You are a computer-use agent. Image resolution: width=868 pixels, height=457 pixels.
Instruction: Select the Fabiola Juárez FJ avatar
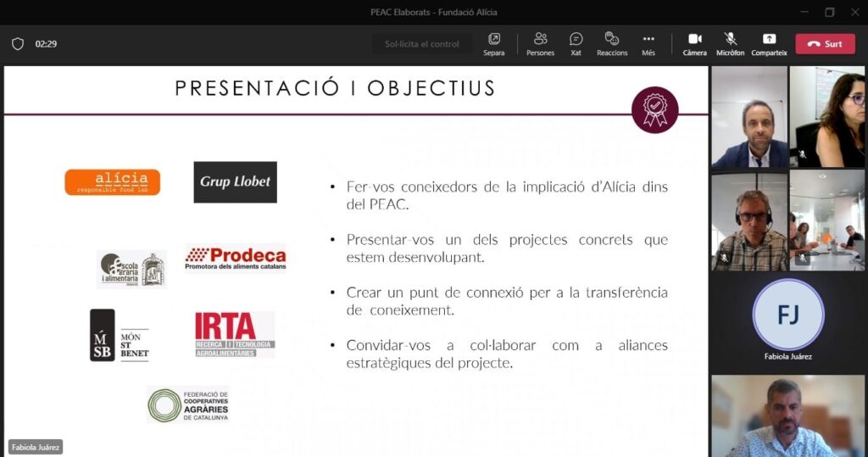pyautogui.click(x=787, y=315)
